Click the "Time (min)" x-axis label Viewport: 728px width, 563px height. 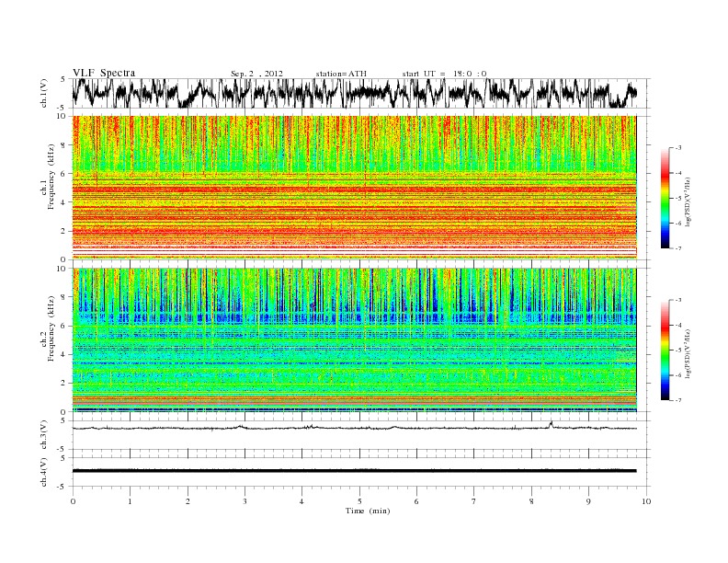coord(368,511)
